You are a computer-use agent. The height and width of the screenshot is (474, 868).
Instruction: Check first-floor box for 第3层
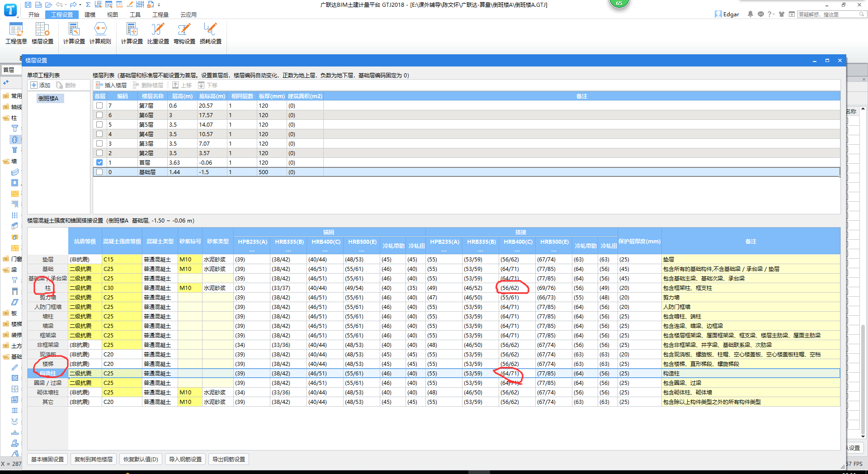tap(99, 143)
